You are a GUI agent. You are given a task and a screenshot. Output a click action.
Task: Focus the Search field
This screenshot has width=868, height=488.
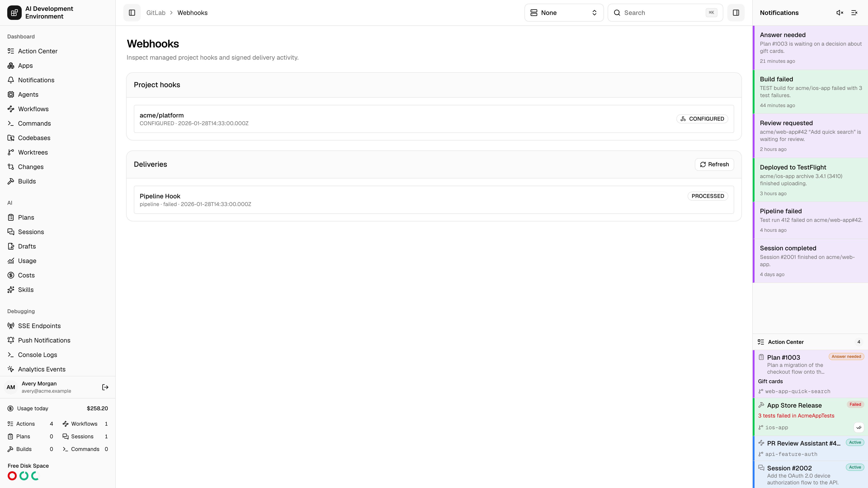coord(665,13)
